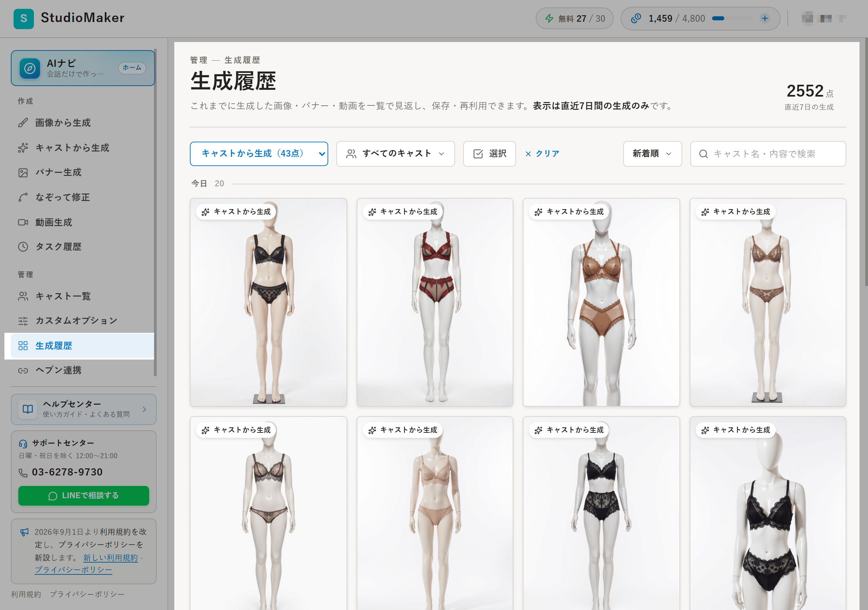Click the coin credits icon beside 1,459
Screen dimensions: 868x610
636,19
